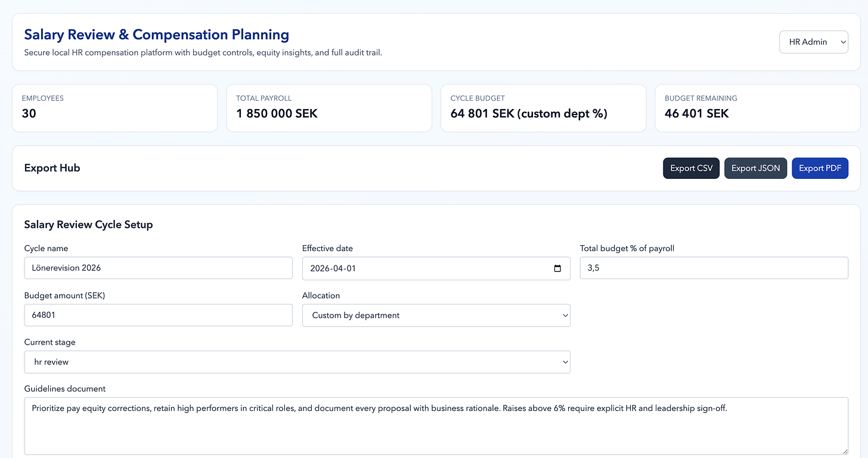Click the Employees summary card

coord(114,108)
